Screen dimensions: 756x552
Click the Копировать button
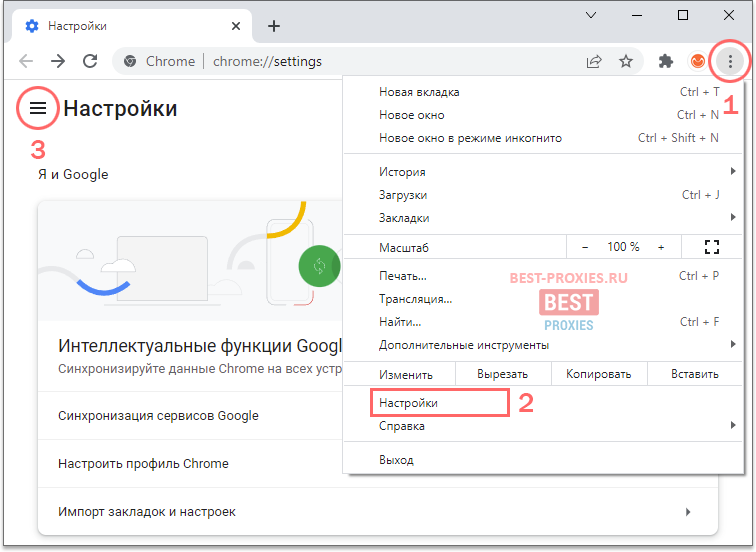(598, 374)
